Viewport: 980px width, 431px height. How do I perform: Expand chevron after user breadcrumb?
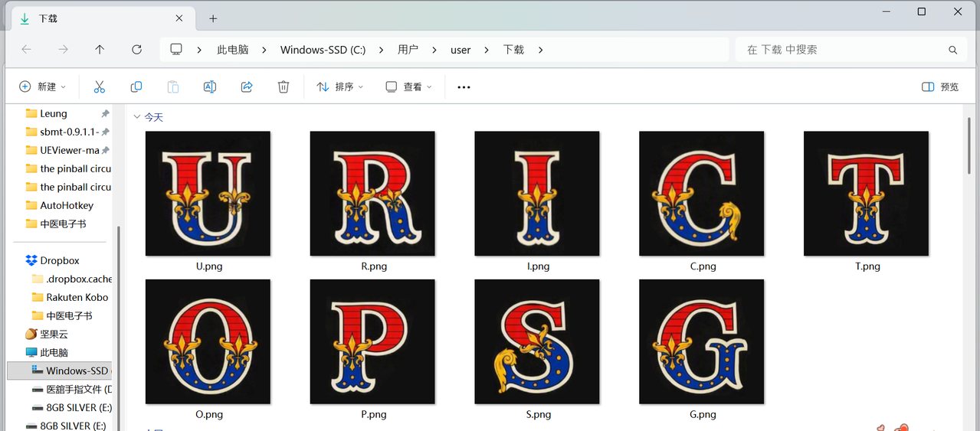(487, 50)
